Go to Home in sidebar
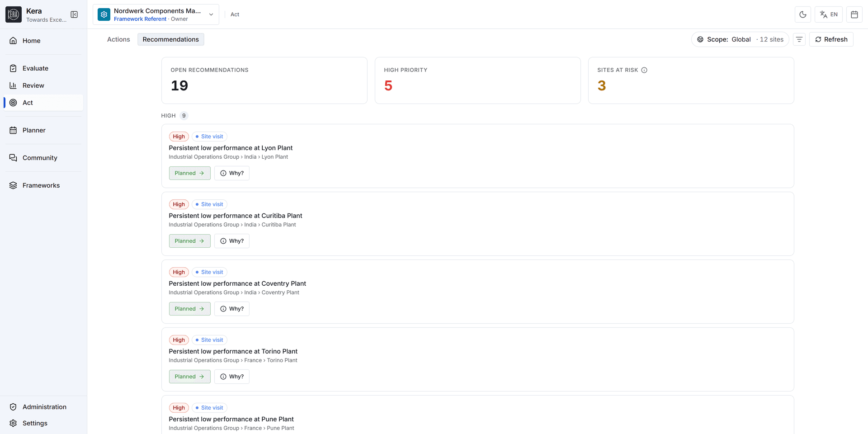Viewport: 868px width, 434px height. click(43, 41)
